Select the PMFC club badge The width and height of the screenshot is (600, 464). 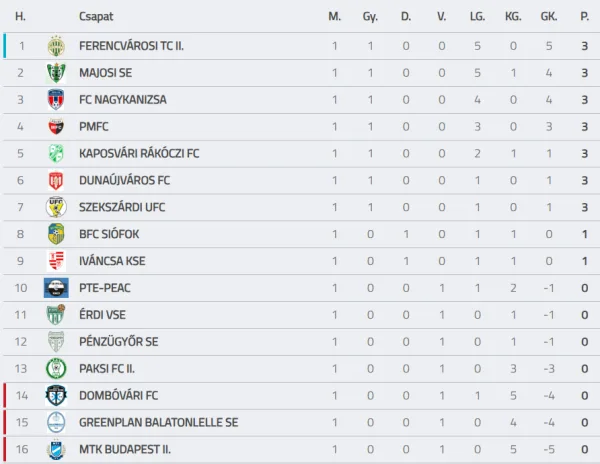click(x=56, y=127)
